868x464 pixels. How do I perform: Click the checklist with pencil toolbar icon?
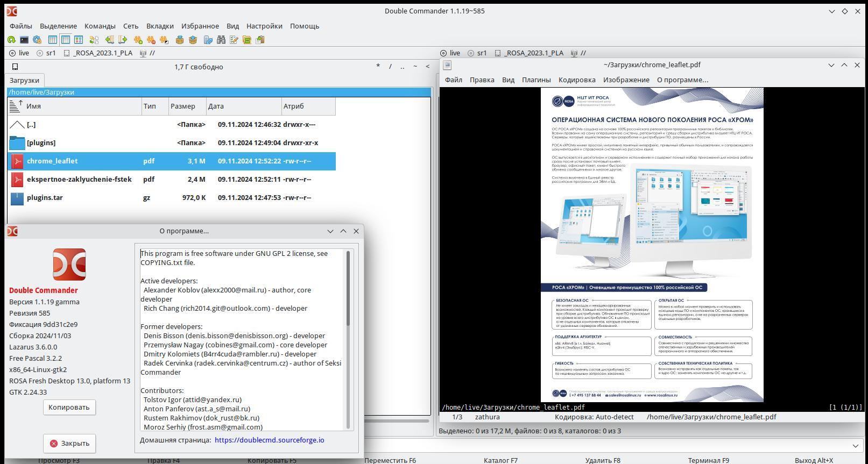coord(234,40)
